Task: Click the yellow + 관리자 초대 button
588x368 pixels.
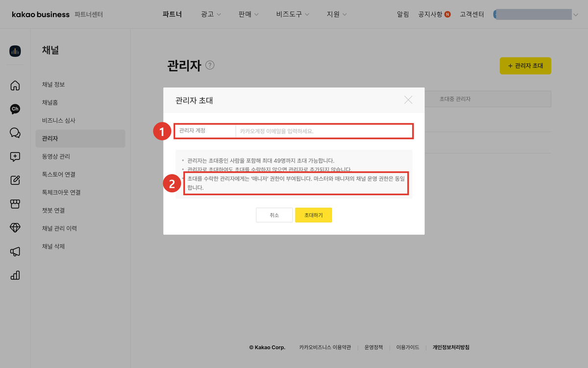Action: (x=525, y=66)
